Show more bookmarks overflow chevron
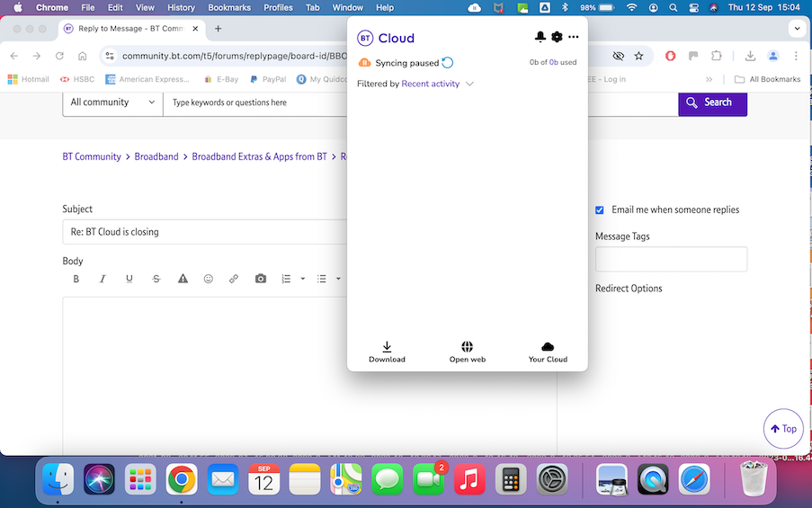Screen dimensions: 812x508 (709, 79)
